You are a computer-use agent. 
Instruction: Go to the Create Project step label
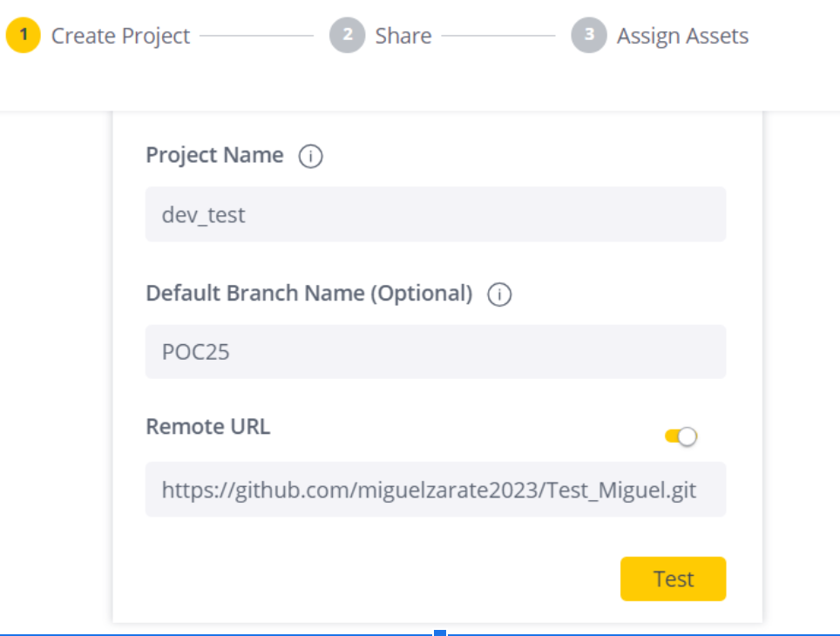120,36
